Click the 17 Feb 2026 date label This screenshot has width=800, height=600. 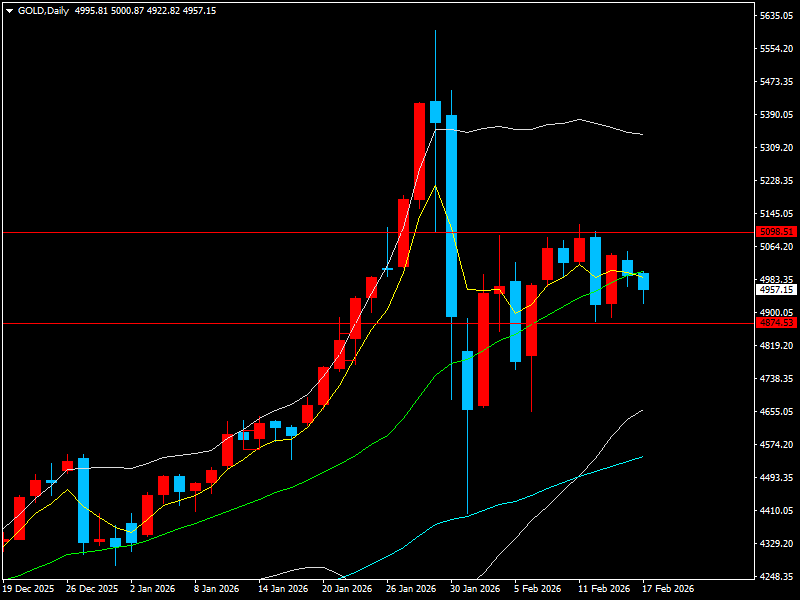[668, 589]
